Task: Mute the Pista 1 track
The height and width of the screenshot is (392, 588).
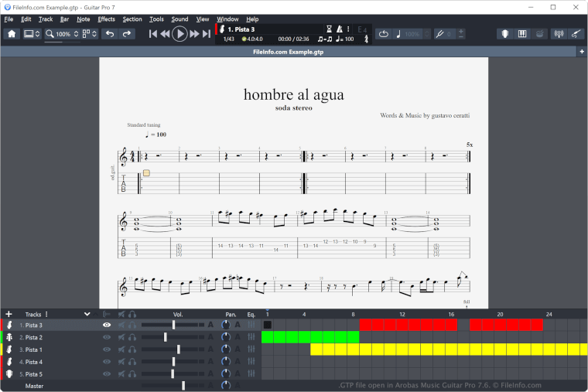Action: (x=121, y=349)
